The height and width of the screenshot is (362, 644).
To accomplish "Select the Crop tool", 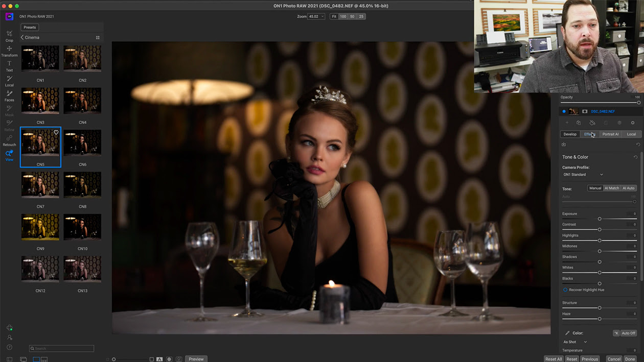I will [x=9, y=36].
